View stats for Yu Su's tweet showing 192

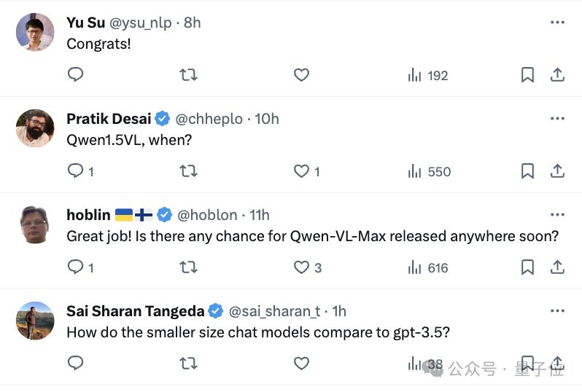tap(428, 75)
